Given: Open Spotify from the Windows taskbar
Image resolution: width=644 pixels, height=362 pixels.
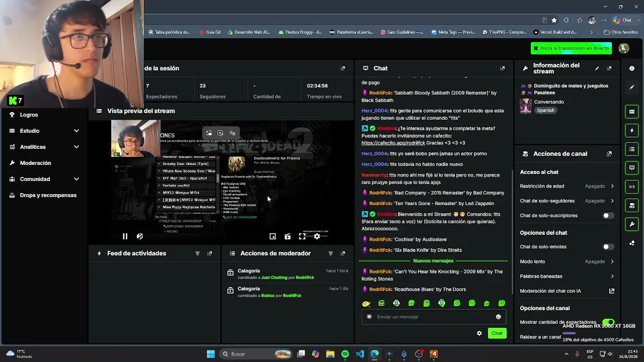Looking at the screenshot, I should click(x=345, y=354).
